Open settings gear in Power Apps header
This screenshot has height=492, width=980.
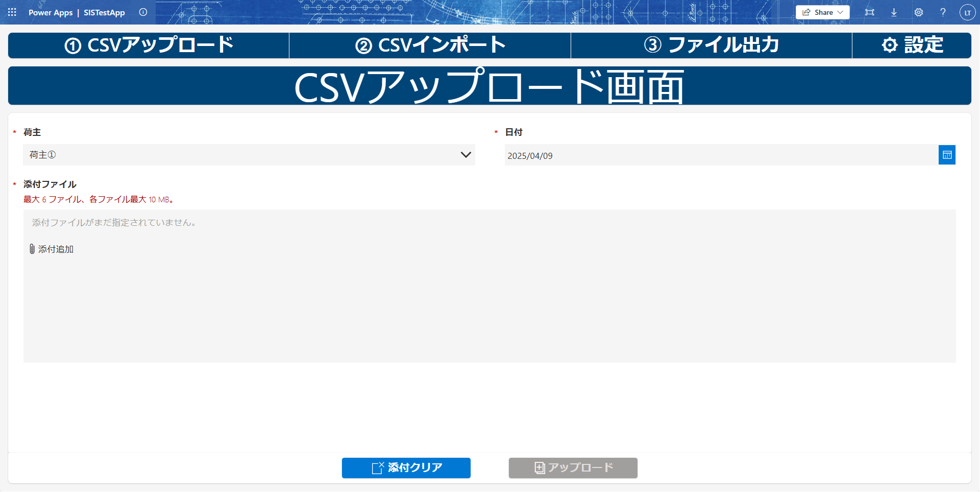(918, 12)
